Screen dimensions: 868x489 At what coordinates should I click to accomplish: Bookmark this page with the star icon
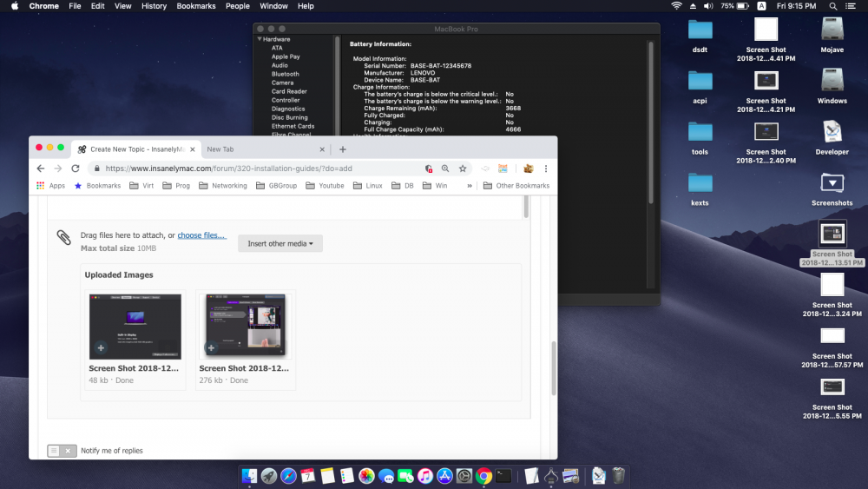(463, 169)
